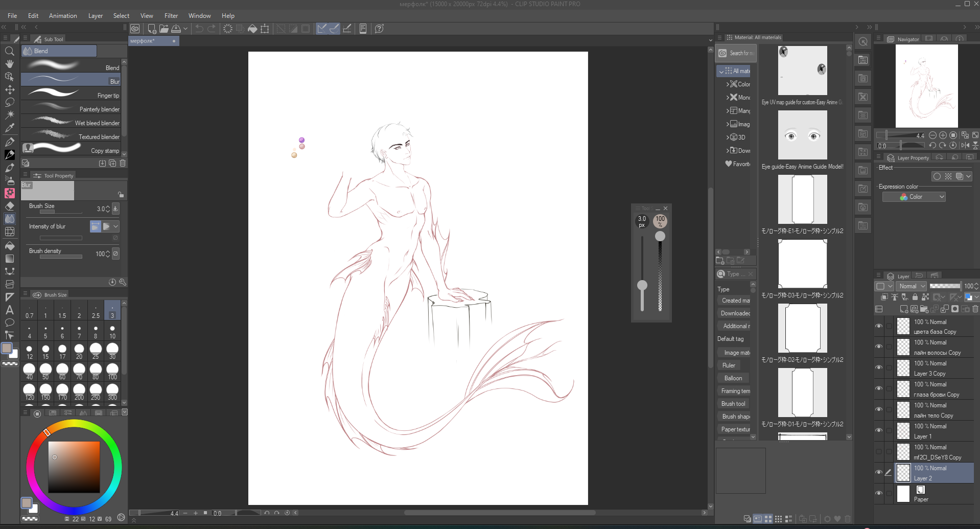The image size is (980, 529).
Task: Select the Eyedropper tool
Action: pos(9,128)
